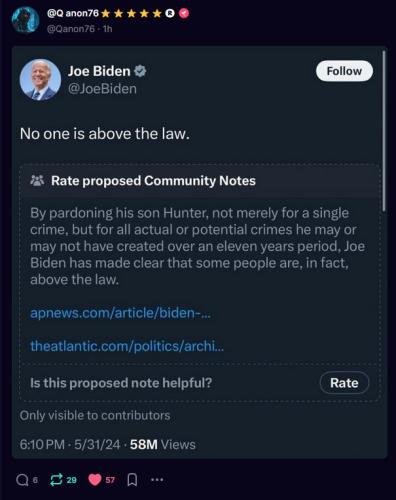The height and width of the screenshot is (500, 396).
Task: Open the three-dot more options menu
Action: tap(157, 480)
